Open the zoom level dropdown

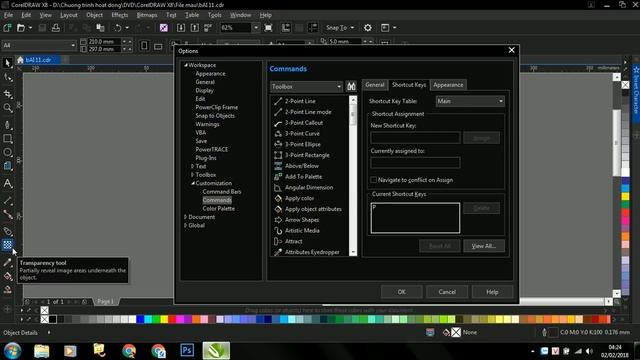point(256,28)
